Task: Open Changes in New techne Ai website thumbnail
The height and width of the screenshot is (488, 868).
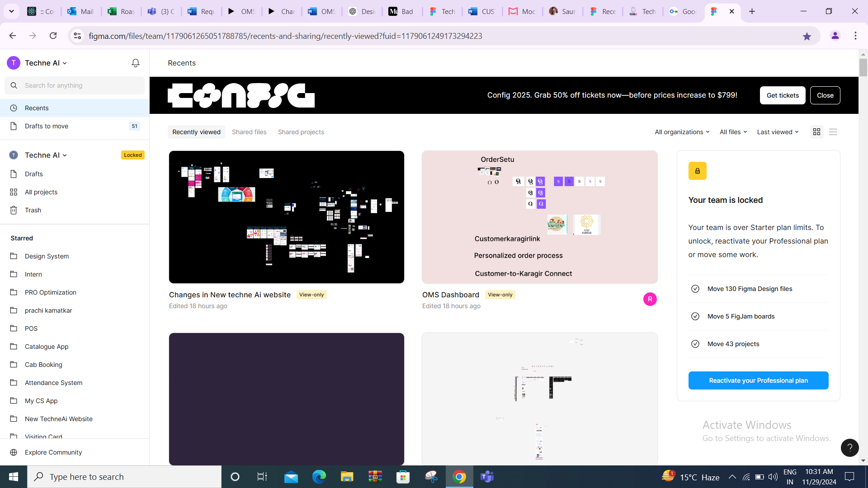Action: click(287, 217)
